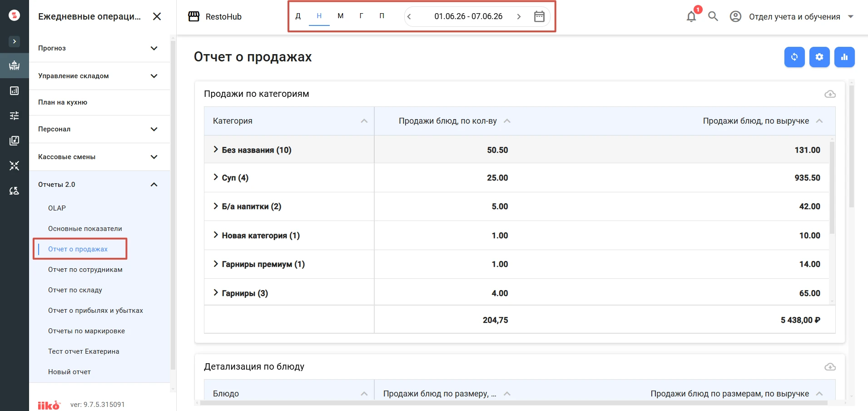
Task: Sort by Продажи блюд, по выручке column
Action: (756, 121)
